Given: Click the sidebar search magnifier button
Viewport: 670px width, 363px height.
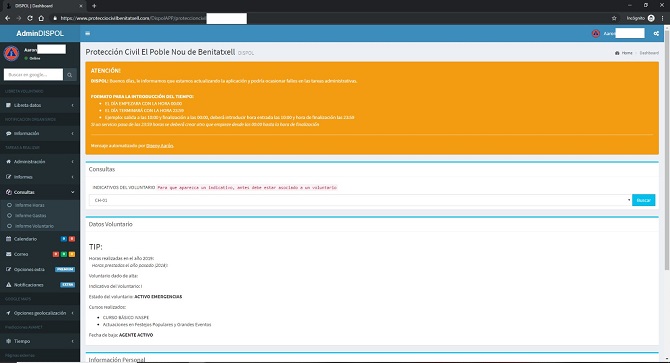Looking at the screenshot, I should (x=70, y=75).
